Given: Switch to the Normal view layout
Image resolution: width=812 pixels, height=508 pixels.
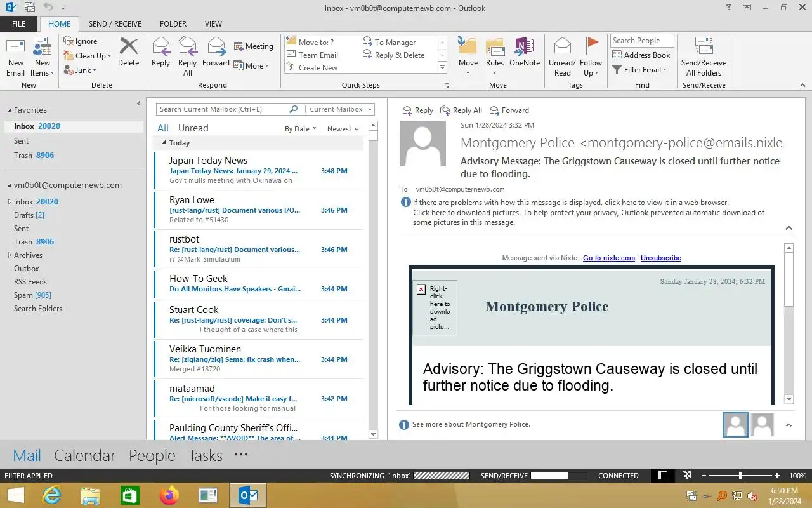Looking at the screenshot, I should (663, 476).
